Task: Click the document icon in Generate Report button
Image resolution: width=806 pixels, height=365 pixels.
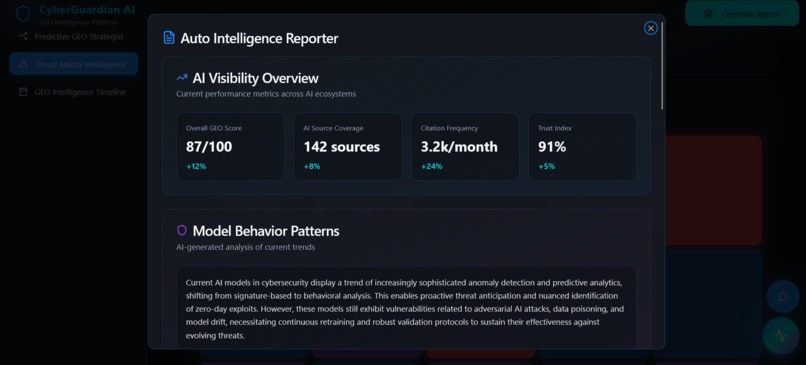Action: tap(708, 14)
